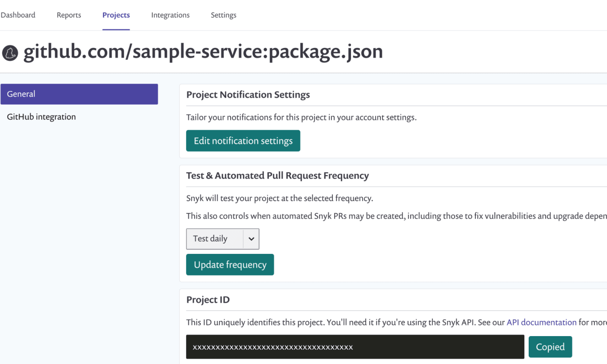Click Test & Automated Pull Request Frequency heading
The image size is (607, 364).
point(278,176)
